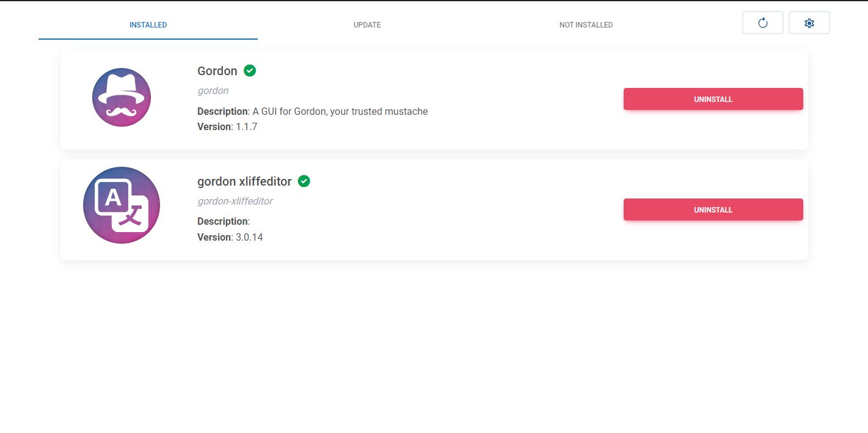Click the italic gordon-xliffeditor package name

click(x=235, y=202)
